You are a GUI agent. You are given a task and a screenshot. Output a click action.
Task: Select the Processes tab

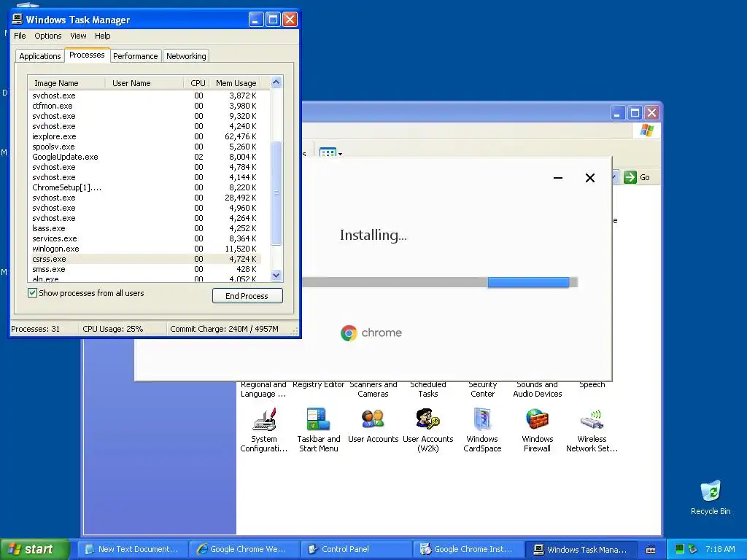point(87,55)
